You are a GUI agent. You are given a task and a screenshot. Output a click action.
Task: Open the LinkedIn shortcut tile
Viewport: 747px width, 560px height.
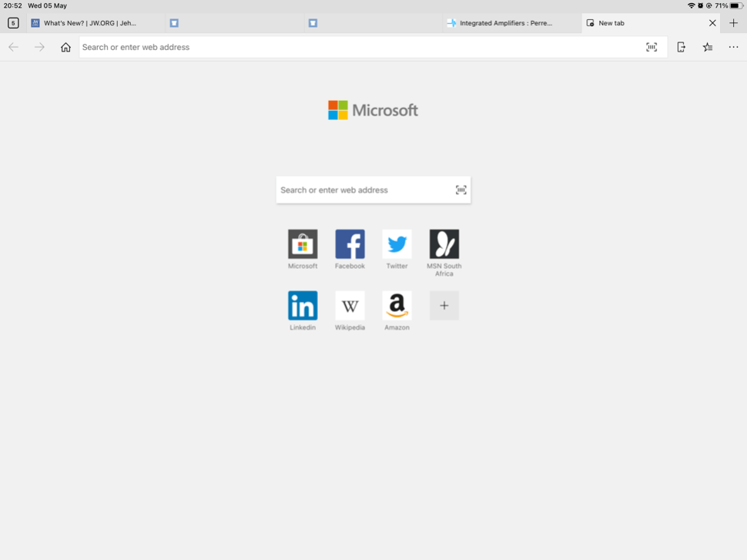(303, 306)
